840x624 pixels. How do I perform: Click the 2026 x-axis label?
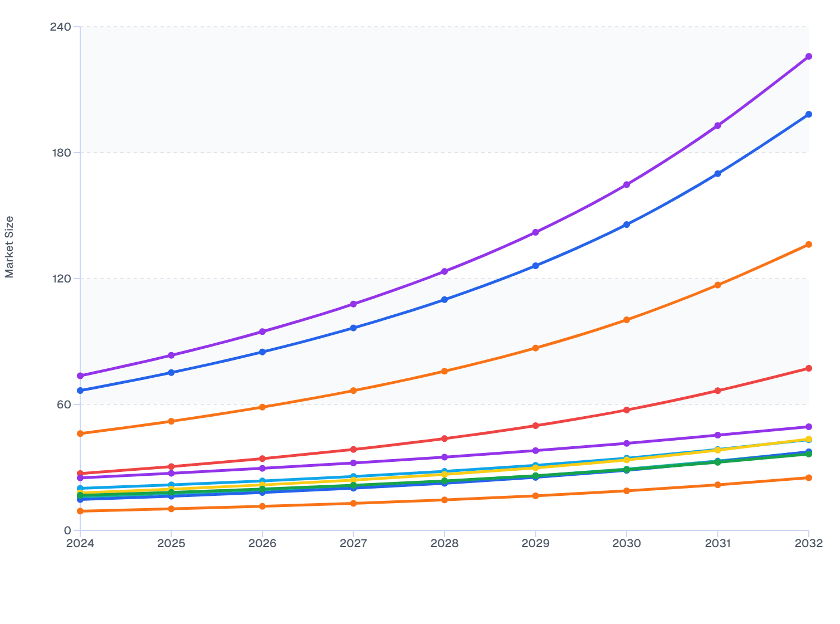(262, 543)
